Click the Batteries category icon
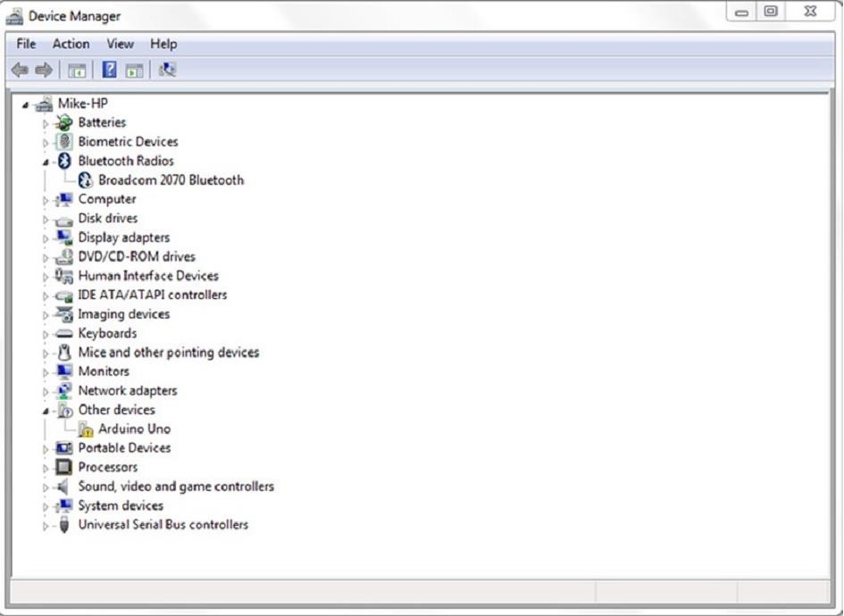Viewport: 844px width, 616px height. point(64,122)
